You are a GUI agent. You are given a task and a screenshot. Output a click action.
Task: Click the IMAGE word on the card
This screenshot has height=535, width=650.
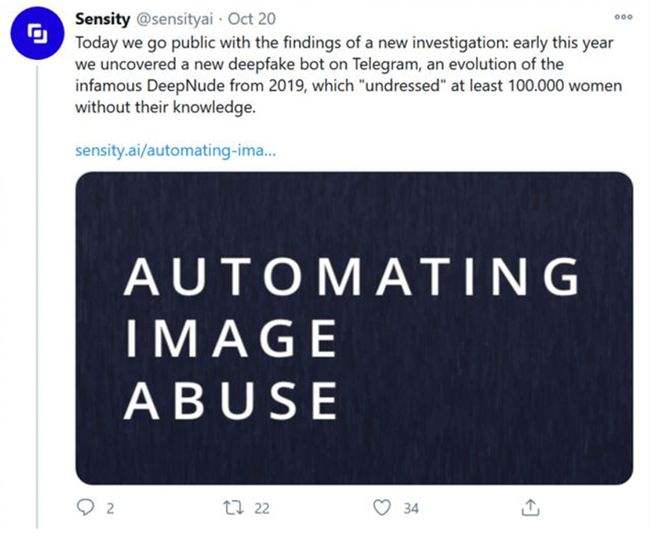(x=231, y=338)
